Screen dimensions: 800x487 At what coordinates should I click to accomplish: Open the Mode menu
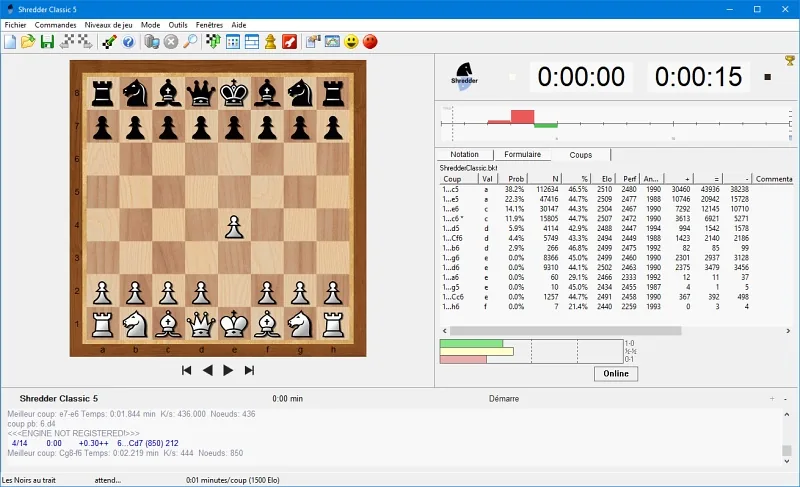(151, 25)
